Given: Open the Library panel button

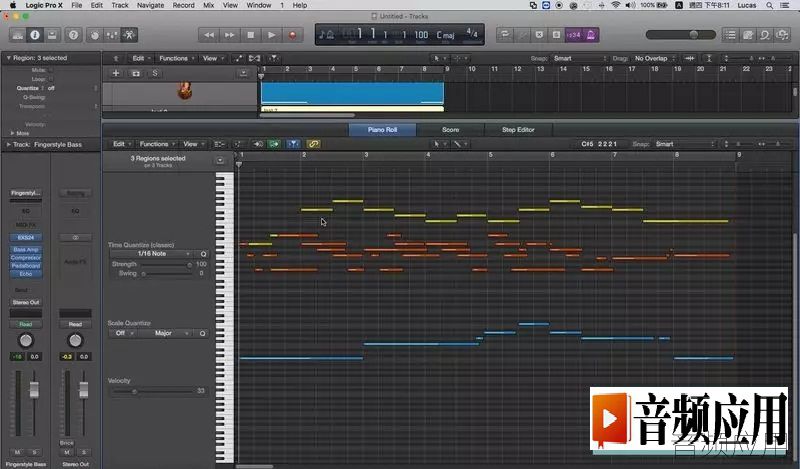Looking at the screenshot, I should point(18,35).
